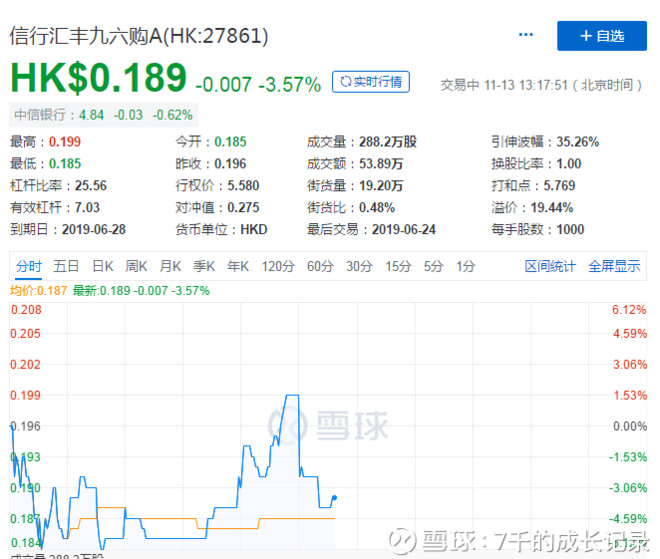This screenshot has width=660, height=559.
Task: Click the 每手股数 value 1000
Action: [570, 229]
